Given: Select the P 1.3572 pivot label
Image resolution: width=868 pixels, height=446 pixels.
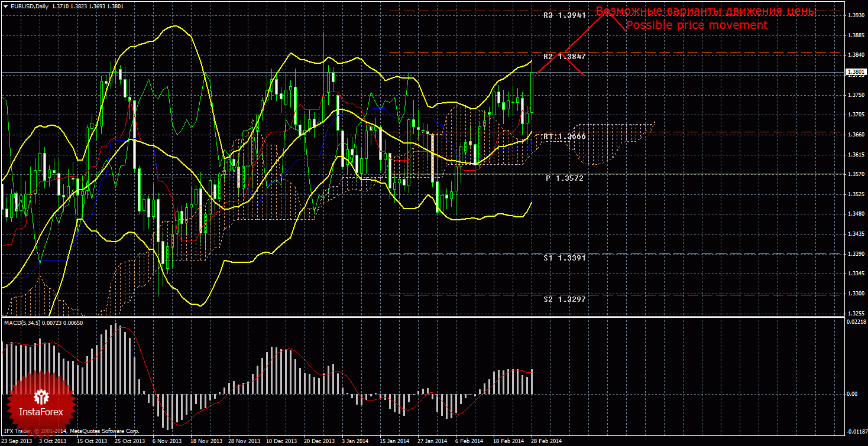Looking at the screenshot, I should point(565,178).
